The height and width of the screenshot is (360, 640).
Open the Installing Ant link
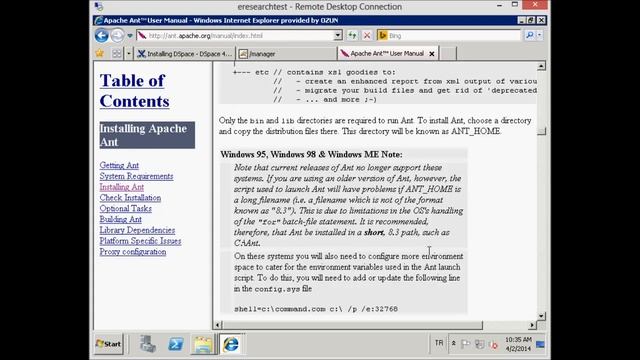coord(122,187)
